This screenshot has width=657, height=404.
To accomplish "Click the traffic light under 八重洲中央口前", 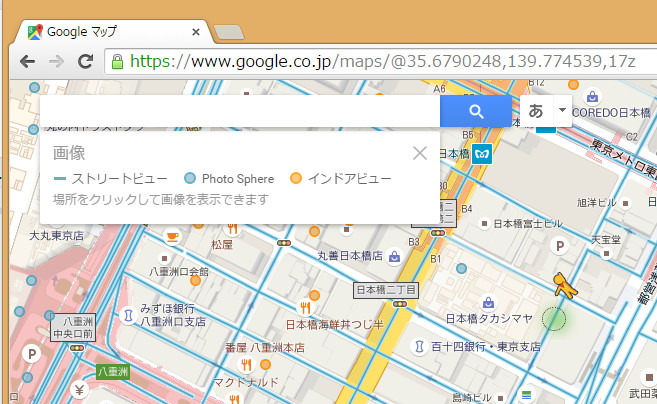I will pyautogui.click(x=77, y=348).
